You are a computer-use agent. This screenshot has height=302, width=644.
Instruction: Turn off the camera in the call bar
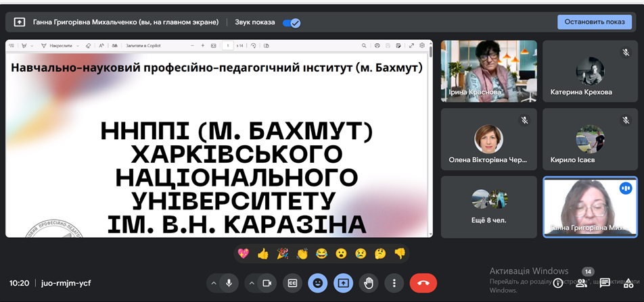click(x=267, y=283)
